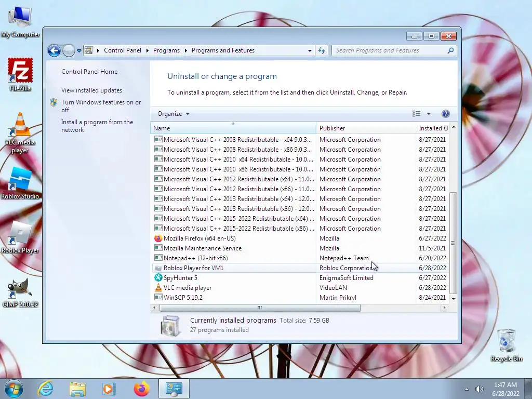Open the Organize menu

(x=174, y=114)
